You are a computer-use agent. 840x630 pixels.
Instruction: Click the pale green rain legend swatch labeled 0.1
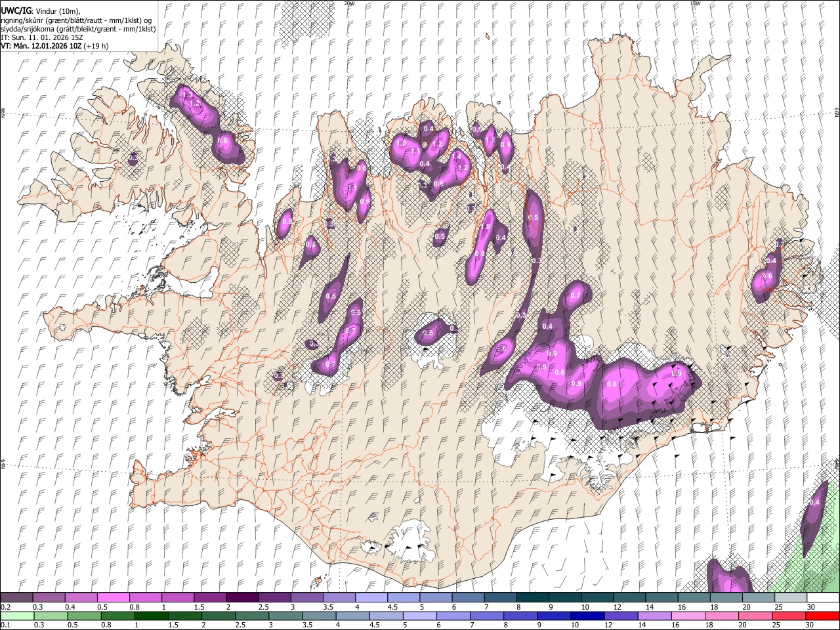pyautogui.click(x=16, y=616)
